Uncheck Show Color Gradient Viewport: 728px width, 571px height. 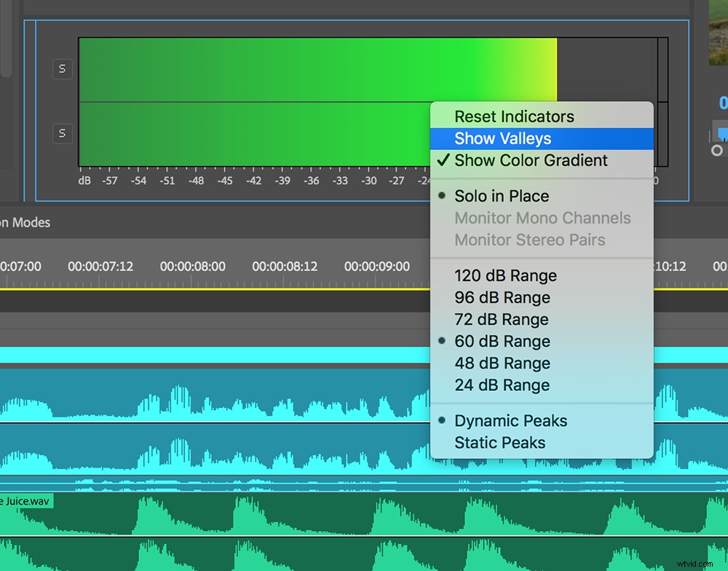530,160
